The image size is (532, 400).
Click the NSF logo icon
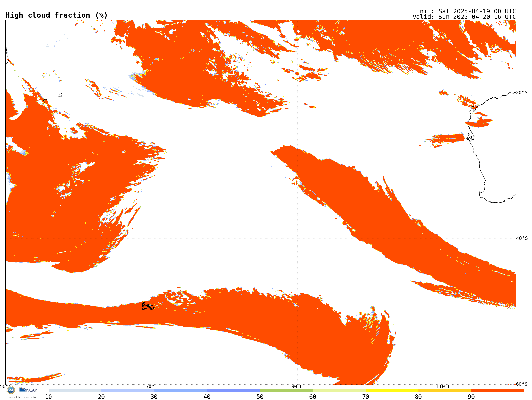(x=11, y=390)
